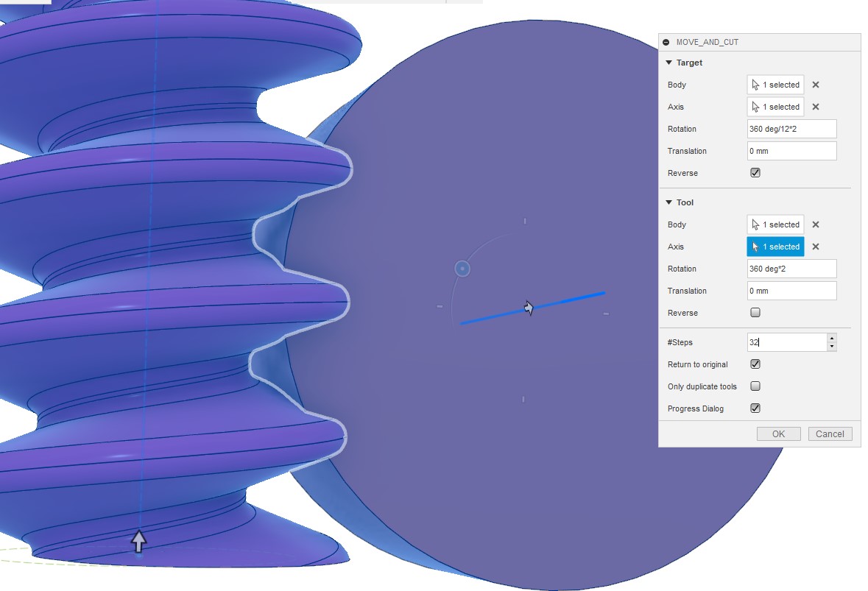
Task: Click the Tool Rotation input field
Action: pos(791,269)
